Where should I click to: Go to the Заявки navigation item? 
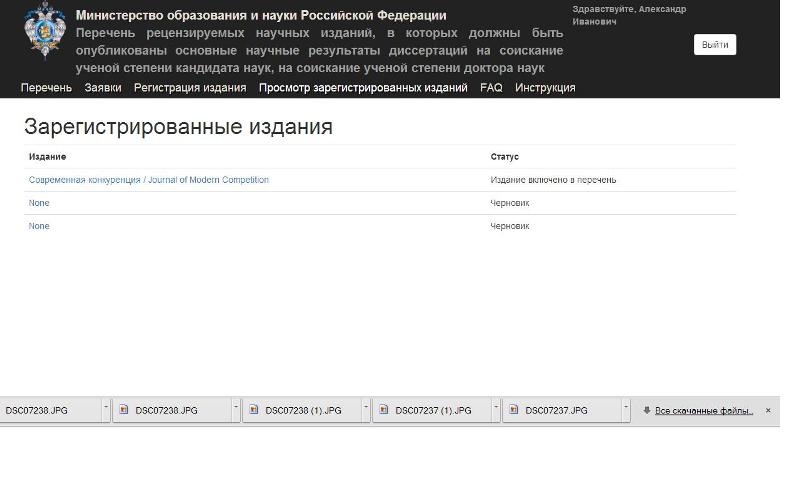103,88
